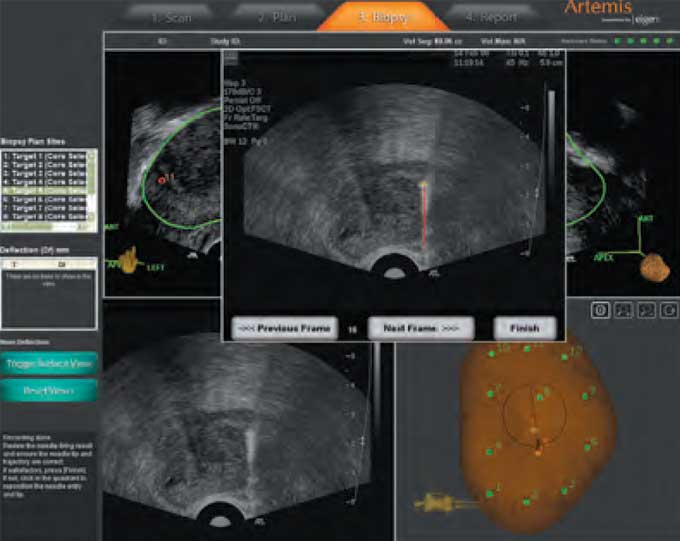Screen dimensions: 680x541
Task: Click the third 3D view zoom icon
Action: [647, 310]
